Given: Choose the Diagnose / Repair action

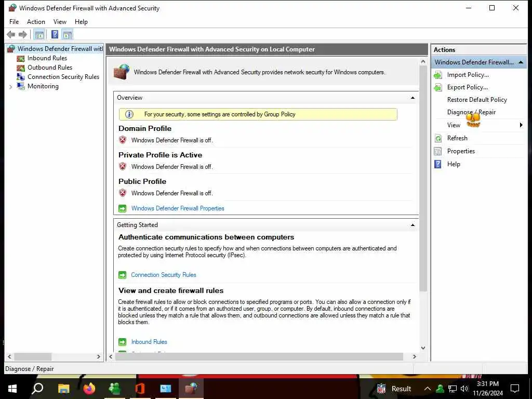Looking at the screenshot, I should point(471,112).
